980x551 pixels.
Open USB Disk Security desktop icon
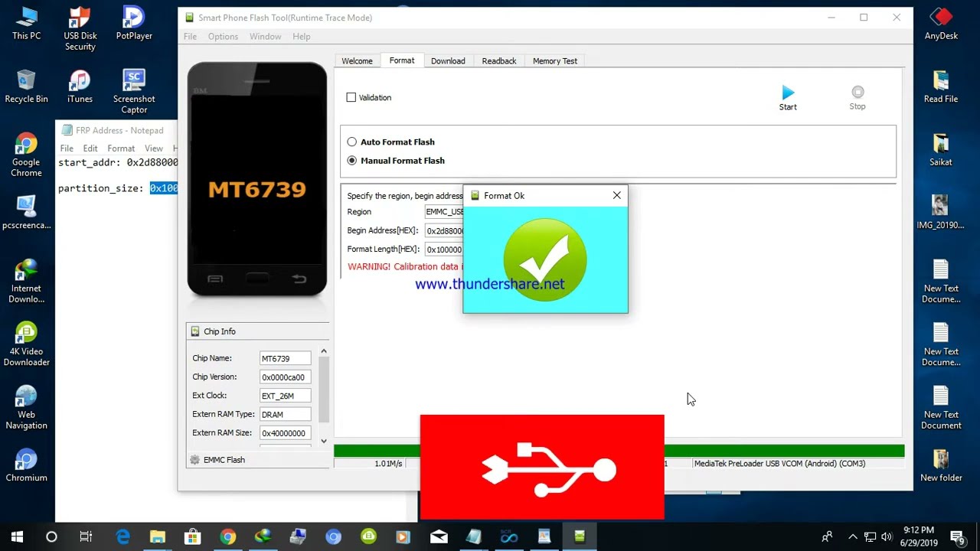(x=80, y=28)
